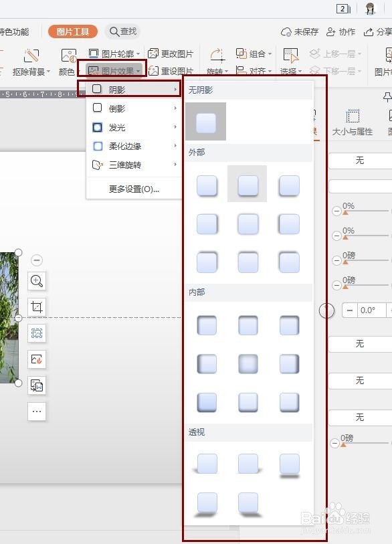
Task: Select third outer shadow preset in first row
Action: point(289,185)
